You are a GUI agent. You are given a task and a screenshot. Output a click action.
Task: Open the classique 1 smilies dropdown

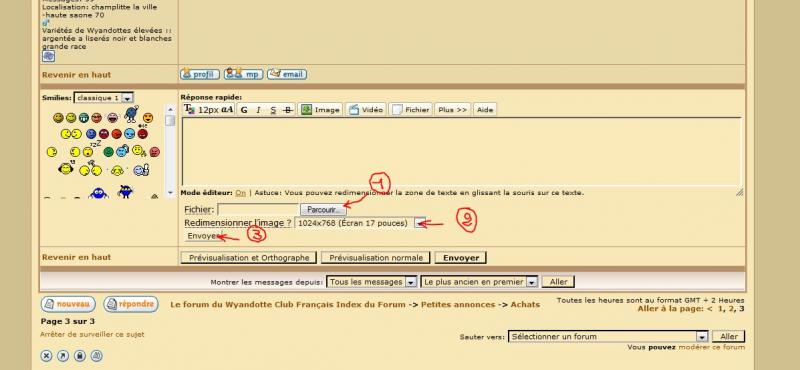(104, 97)
